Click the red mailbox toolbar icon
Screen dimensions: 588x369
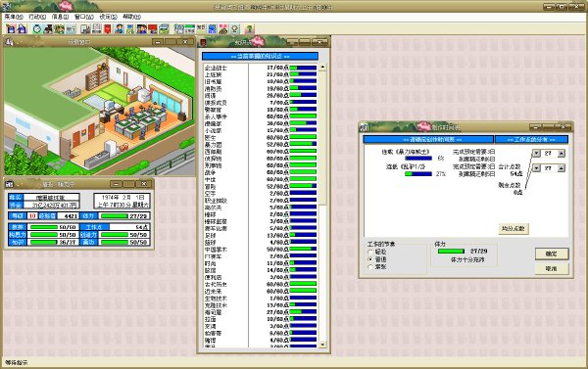(x=108, y=28)
